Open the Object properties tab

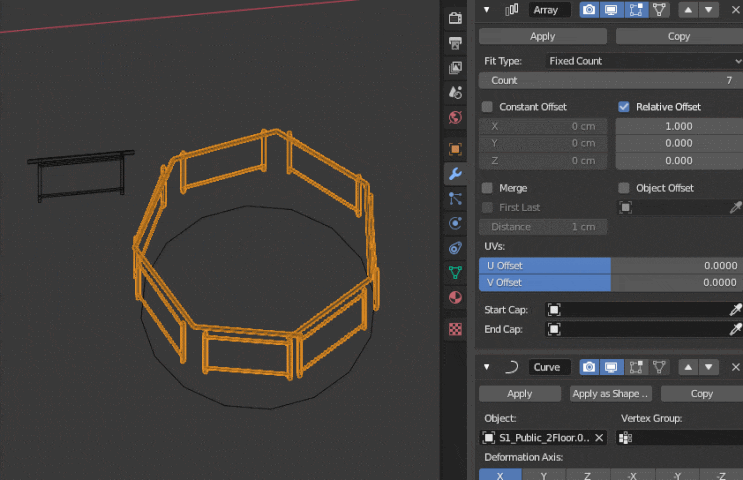[455, 149]
